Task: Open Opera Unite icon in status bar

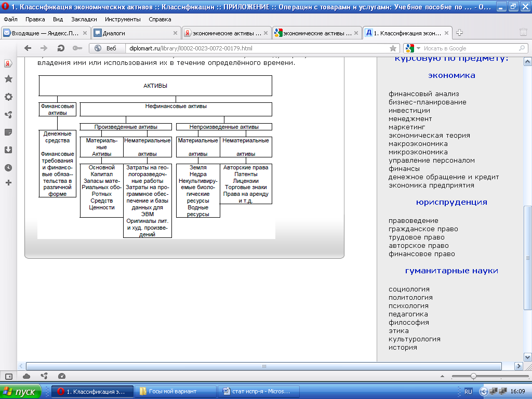Action: click(44, 376)
